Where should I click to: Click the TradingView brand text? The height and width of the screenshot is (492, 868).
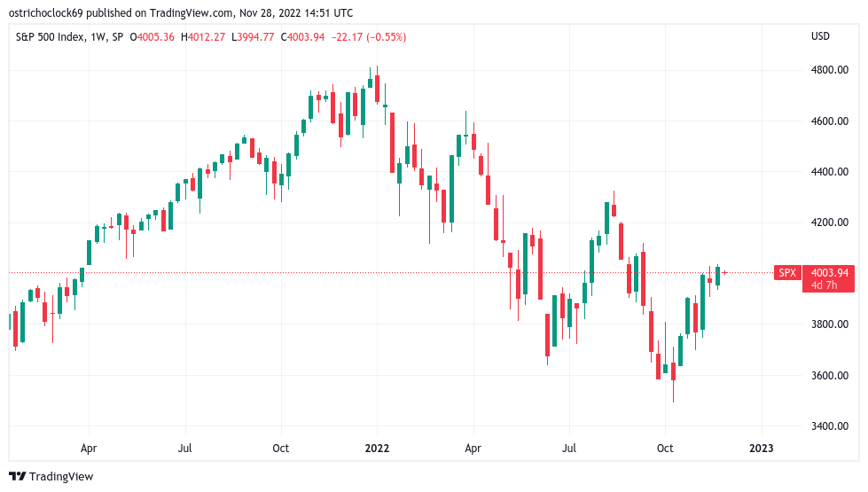tap(61, 477)
